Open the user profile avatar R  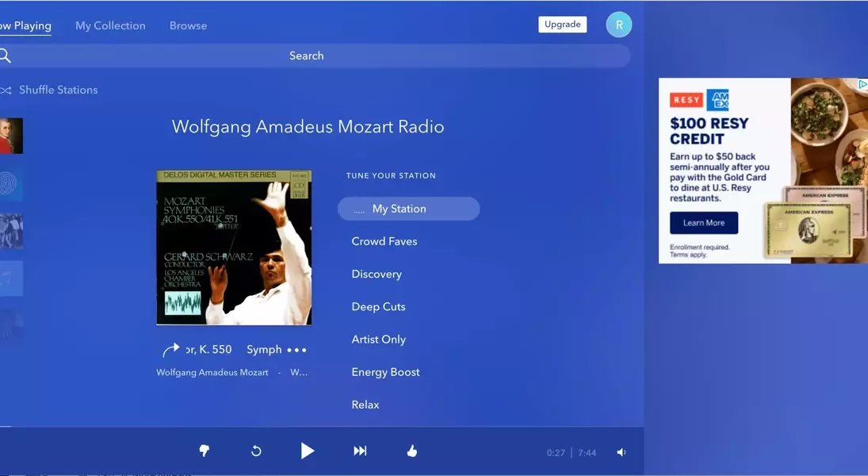[x=618, y=25]
